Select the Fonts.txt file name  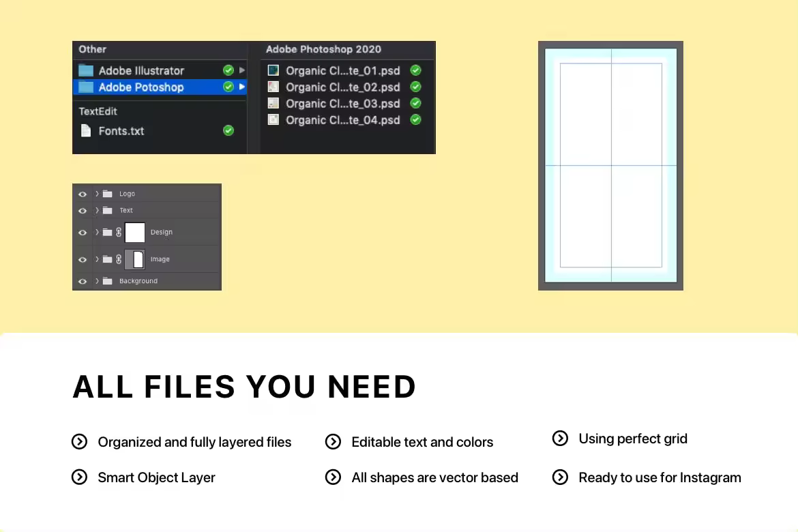(x=121, y=131)
